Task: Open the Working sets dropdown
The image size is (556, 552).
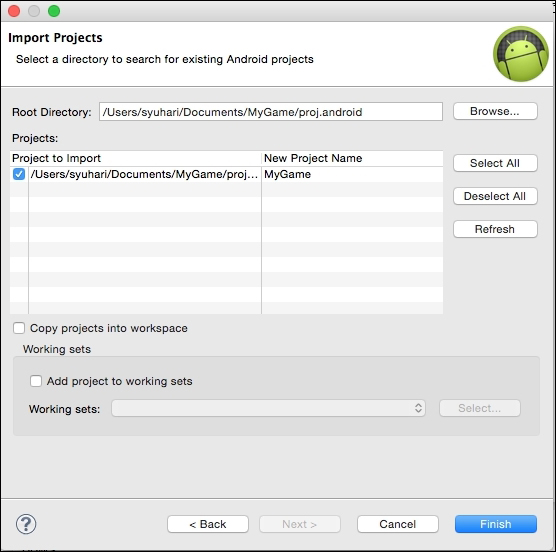Action: click(268, 408)
